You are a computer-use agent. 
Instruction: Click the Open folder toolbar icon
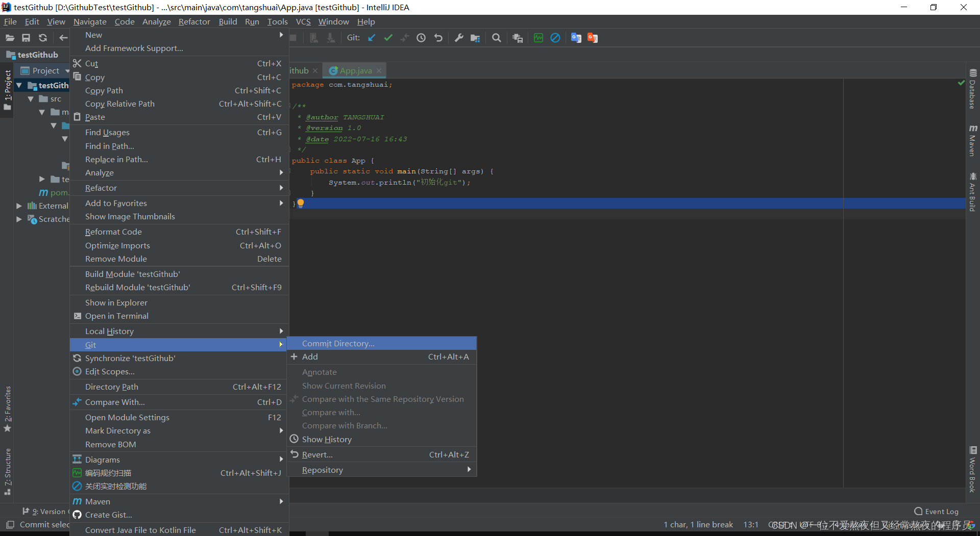pyautogui.click(x=10, y=38)
